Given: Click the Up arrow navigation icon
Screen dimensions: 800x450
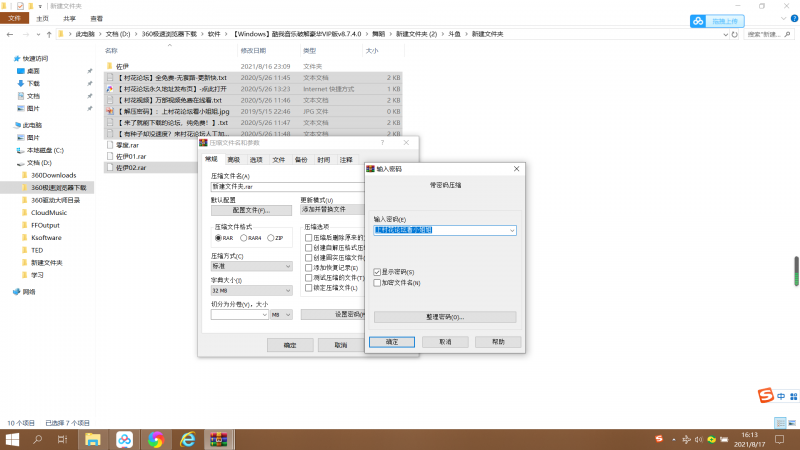Looking at the screenshot, I should point(47,34).
